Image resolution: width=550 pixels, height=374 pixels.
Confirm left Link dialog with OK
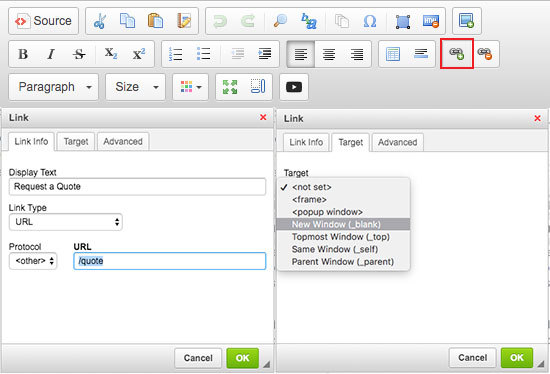pos(243,358)
